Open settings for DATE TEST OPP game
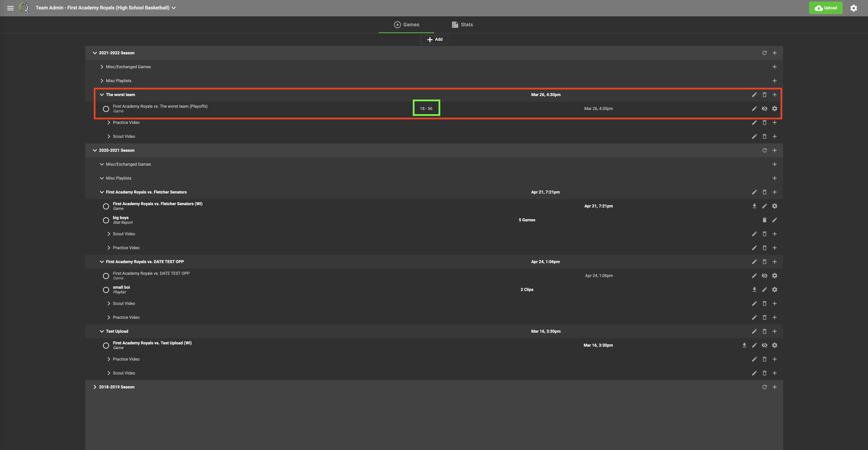The height and width of the screenshot is (450, 868). (775, 276)
